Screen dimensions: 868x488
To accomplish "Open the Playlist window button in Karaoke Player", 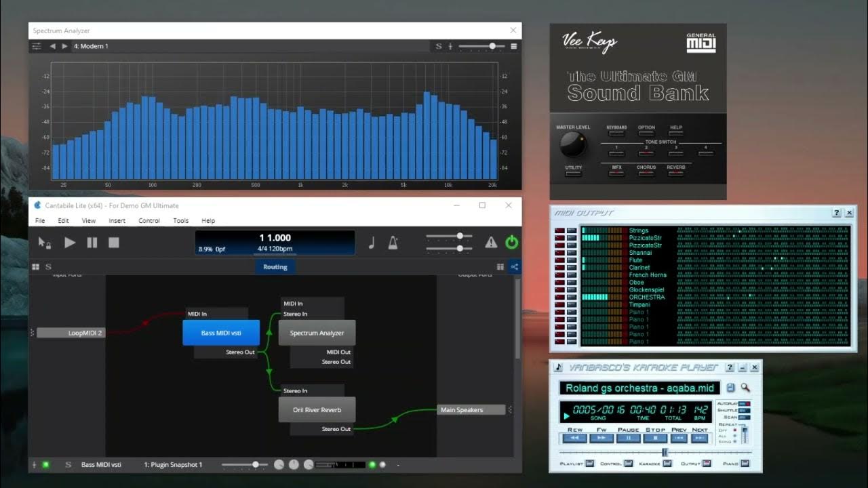I will [589, 464].
